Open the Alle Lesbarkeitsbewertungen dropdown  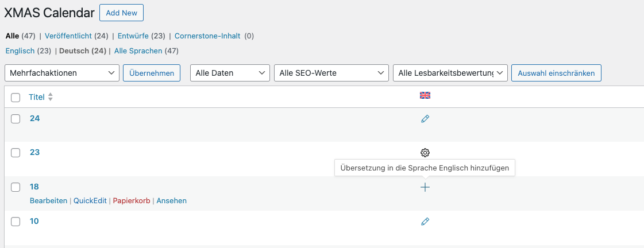(x=450, y=73)
